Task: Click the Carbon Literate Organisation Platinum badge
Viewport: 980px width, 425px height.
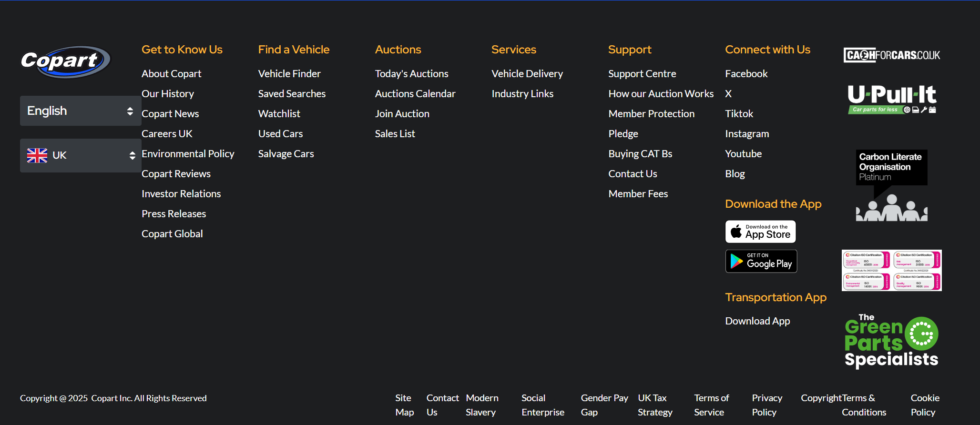Action: pos(891,185)
